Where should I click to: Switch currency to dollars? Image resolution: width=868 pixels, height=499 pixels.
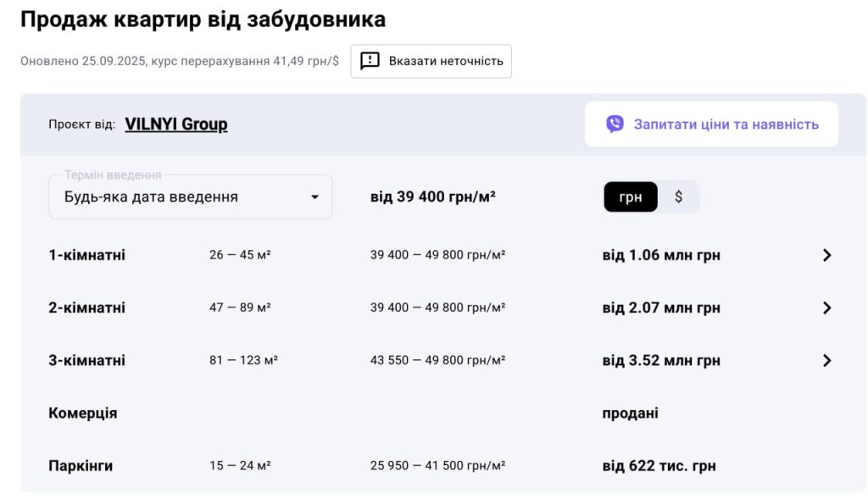coord(679,197)
